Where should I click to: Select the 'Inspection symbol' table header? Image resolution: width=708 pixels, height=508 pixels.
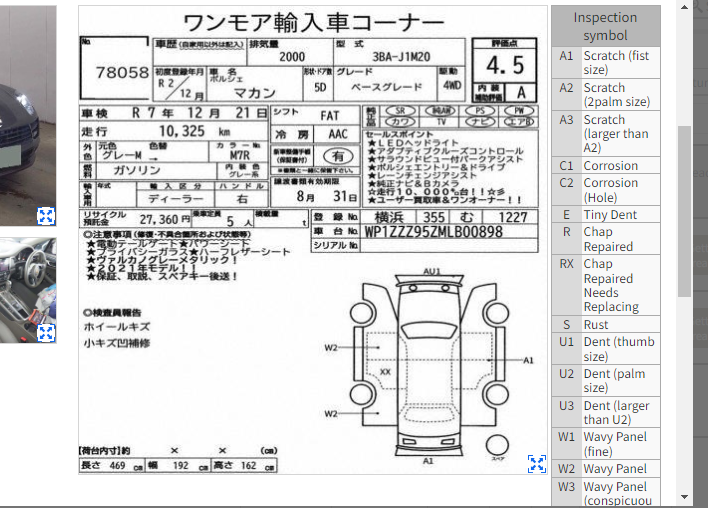point(606,26)
